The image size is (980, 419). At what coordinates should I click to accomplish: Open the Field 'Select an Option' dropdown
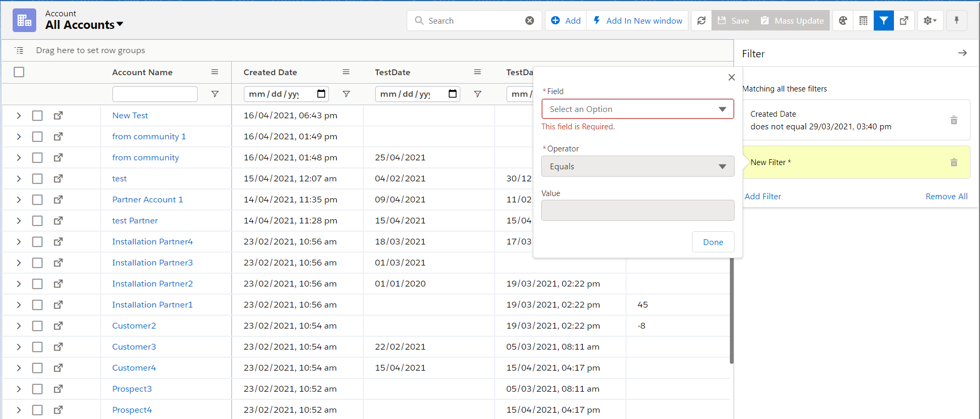coord(637,109)
